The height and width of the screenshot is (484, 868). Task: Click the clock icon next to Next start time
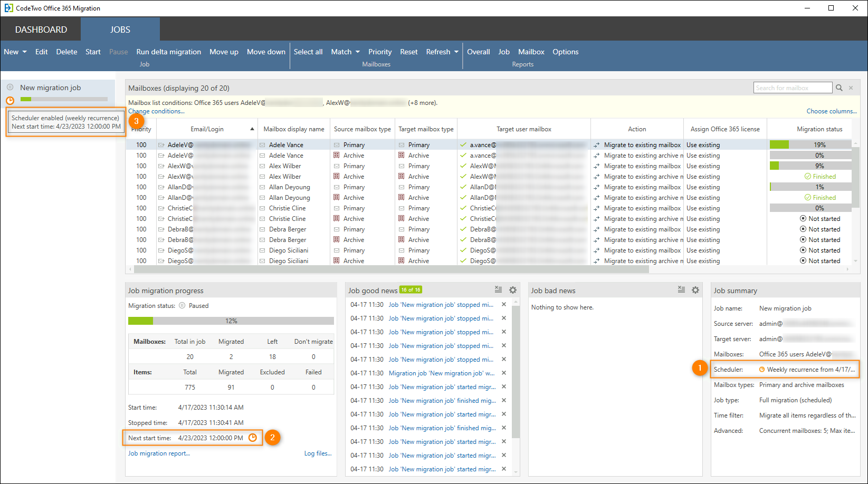coord(253,438)
